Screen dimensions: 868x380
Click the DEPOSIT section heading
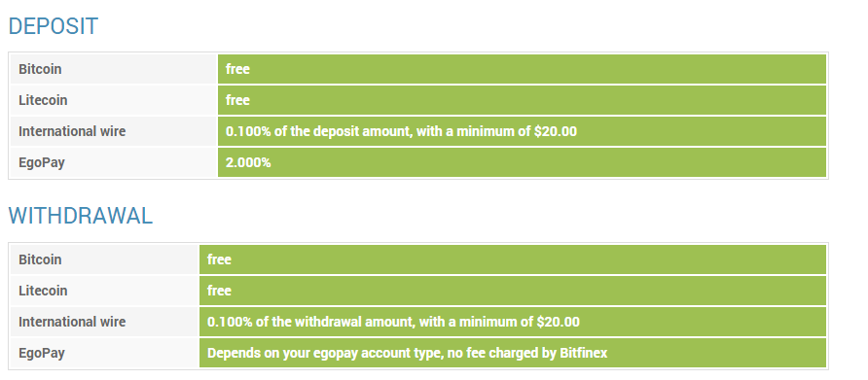click(54, 26)
